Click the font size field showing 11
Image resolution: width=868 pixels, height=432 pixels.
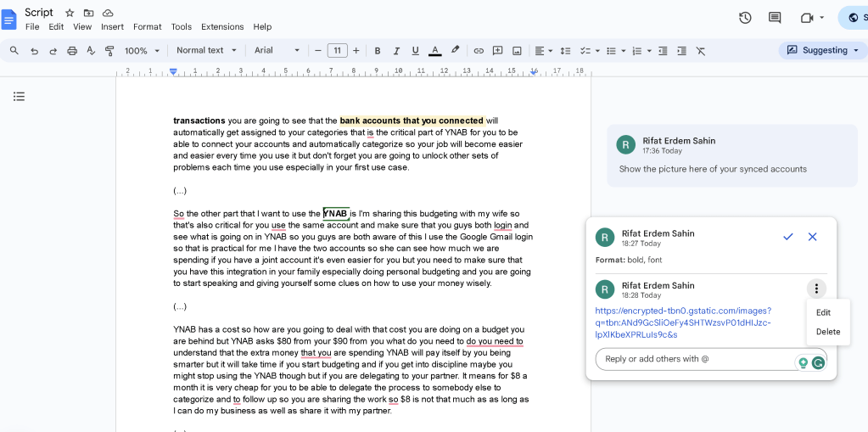(337, 50)
